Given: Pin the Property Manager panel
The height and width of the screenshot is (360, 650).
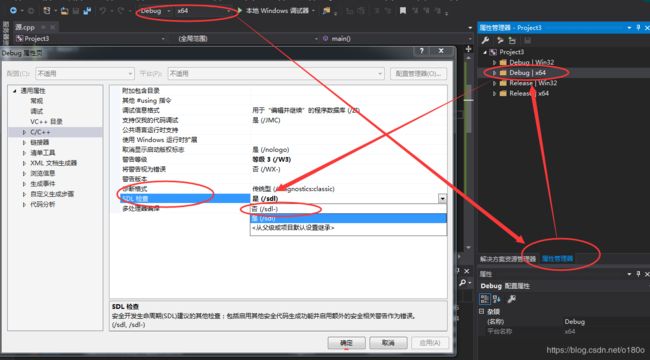Looking at the screenshot, I should point(639,27).
